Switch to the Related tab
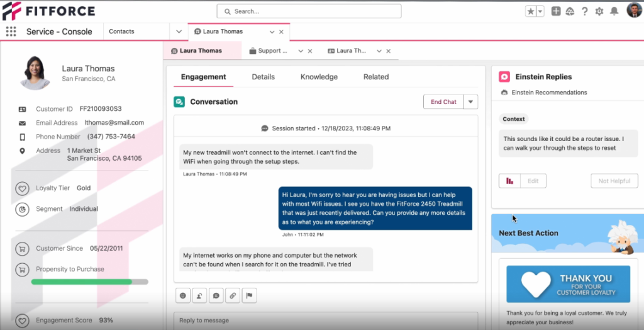The height and width of the screenshot is (330, 644). pyautogui.click(x=376, y=77)
